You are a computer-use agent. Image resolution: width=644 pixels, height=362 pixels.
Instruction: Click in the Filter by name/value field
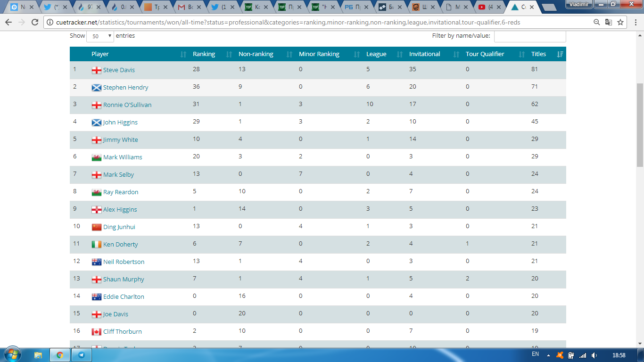coord(530,36)
